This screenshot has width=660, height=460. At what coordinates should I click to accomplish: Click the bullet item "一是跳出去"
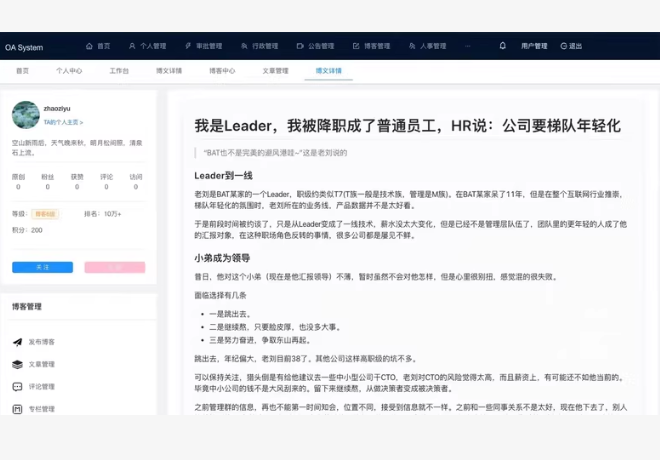tap(231, 314)
